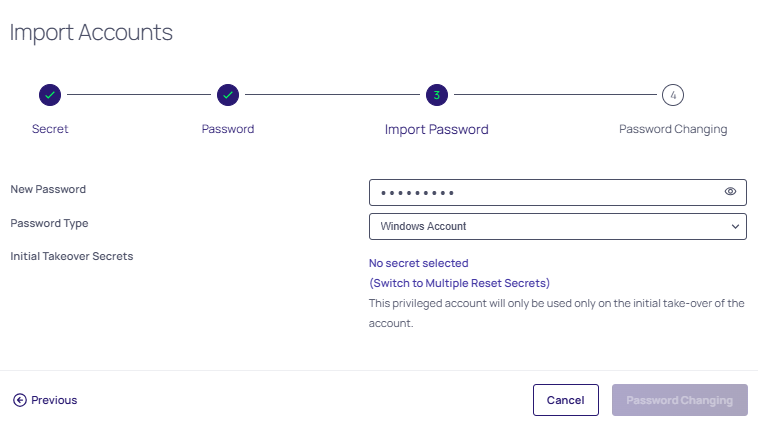This screenshot has width=758, height=426.
Task: Open the Windows Account combo box
Action: click(x=550, y=226)
